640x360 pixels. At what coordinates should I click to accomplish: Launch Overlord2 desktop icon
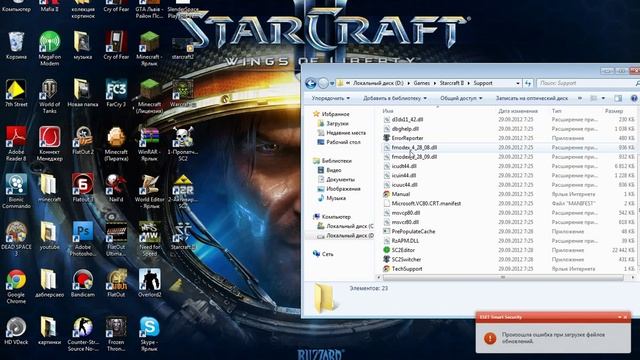click(x=149, y=283)
